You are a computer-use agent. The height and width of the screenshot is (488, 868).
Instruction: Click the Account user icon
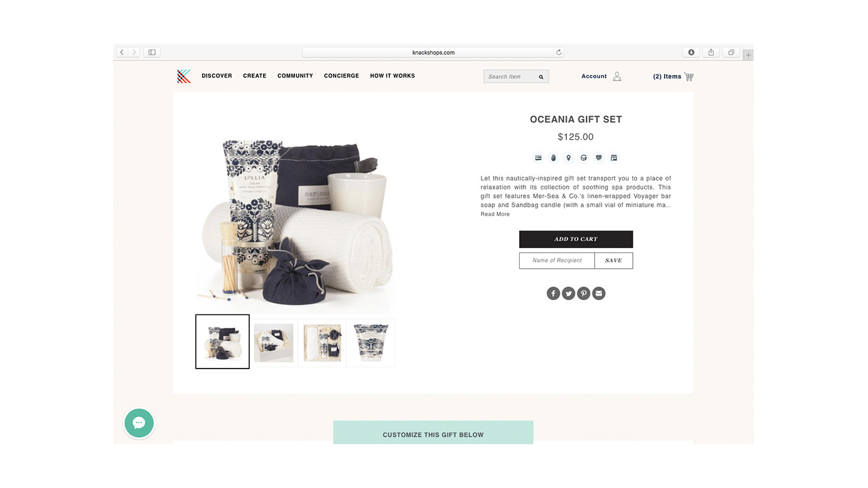616,76
